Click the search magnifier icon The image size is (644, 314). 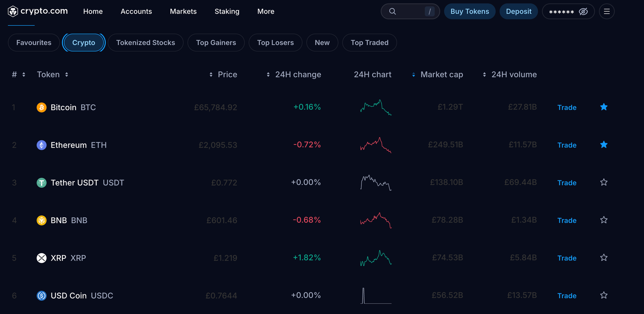pos(392,11)
